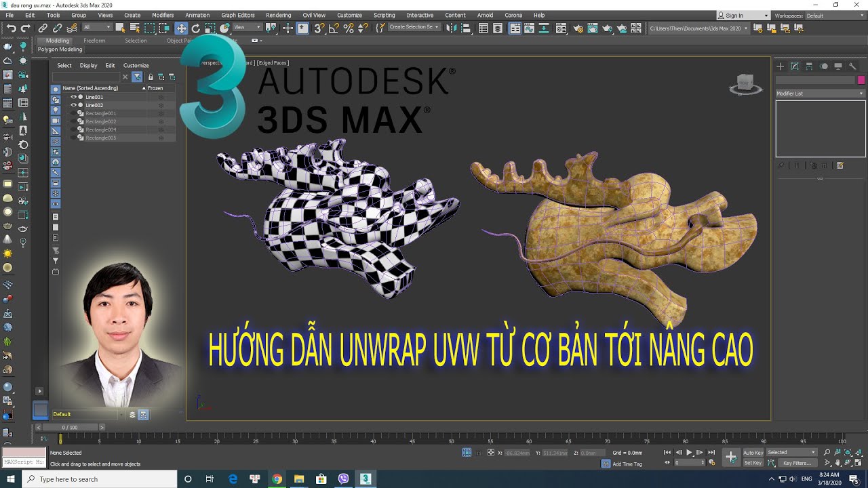Click the Align tool icon
This screenshot has width=868, height=488.
[468, 28]
